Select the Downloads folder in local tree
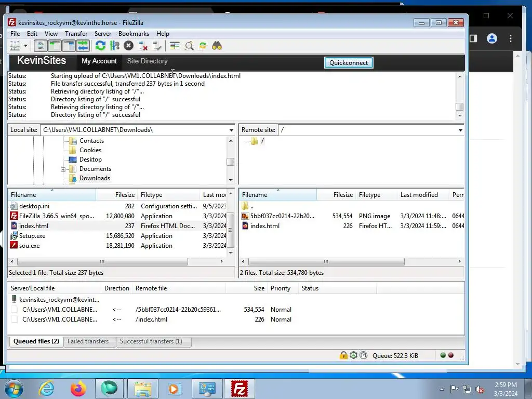 tap(95, 178)
